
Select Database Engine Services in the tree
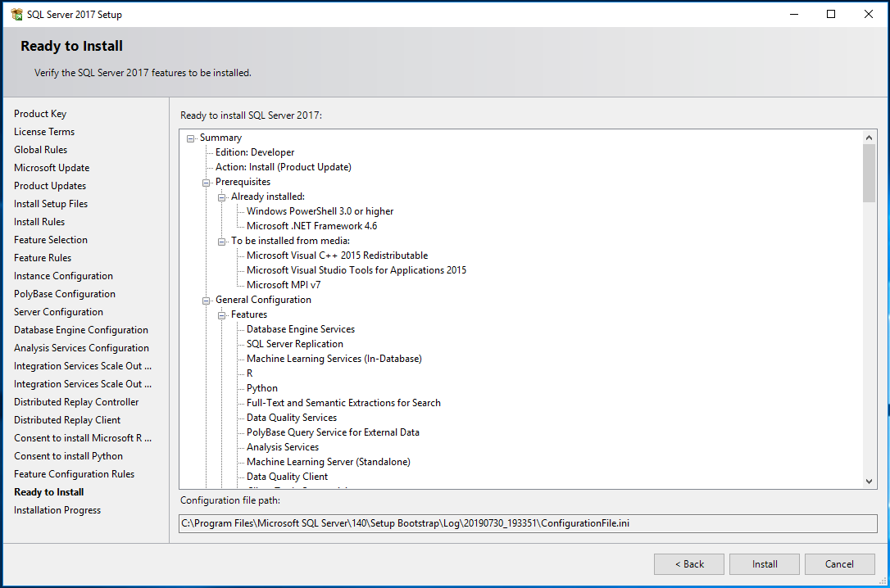(300, 329)
